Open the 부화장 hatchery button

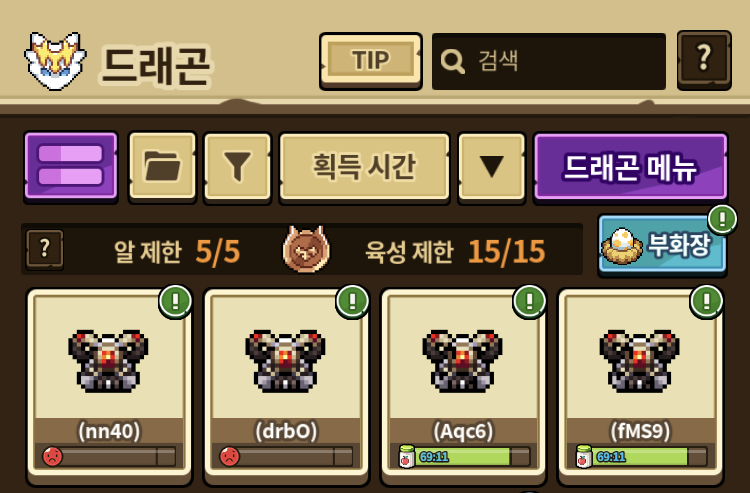[x=662, y=245]
